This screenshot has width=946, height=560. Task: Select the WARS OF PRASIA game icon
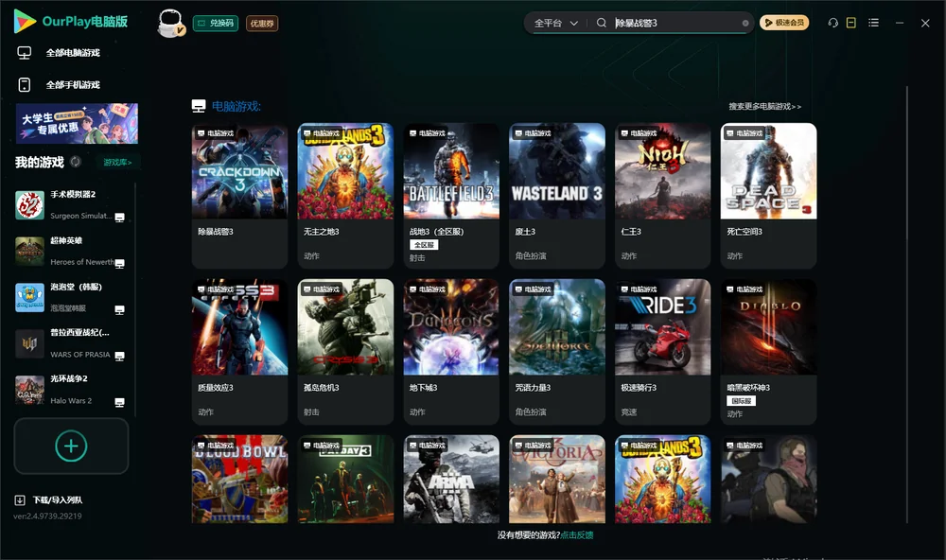click(29, 343)
